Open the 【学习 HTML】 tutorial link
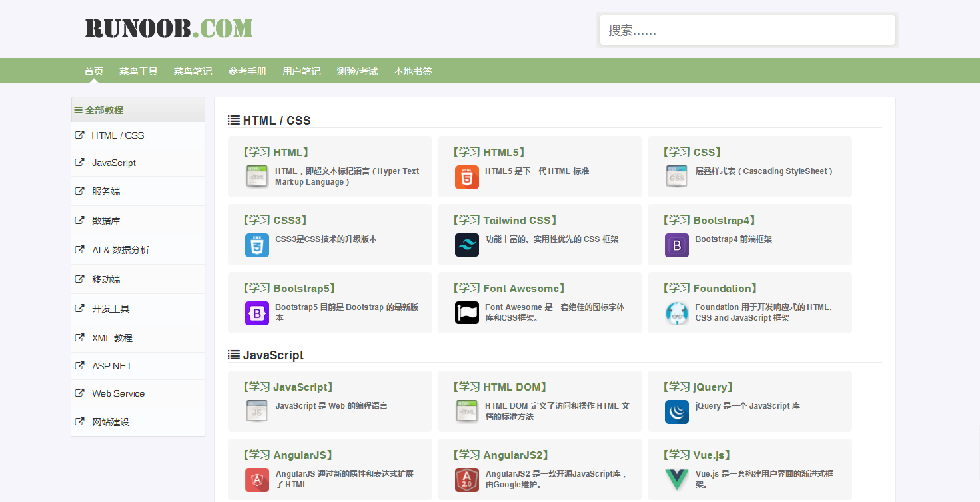The image size is (980, 502). pos(276,153)
